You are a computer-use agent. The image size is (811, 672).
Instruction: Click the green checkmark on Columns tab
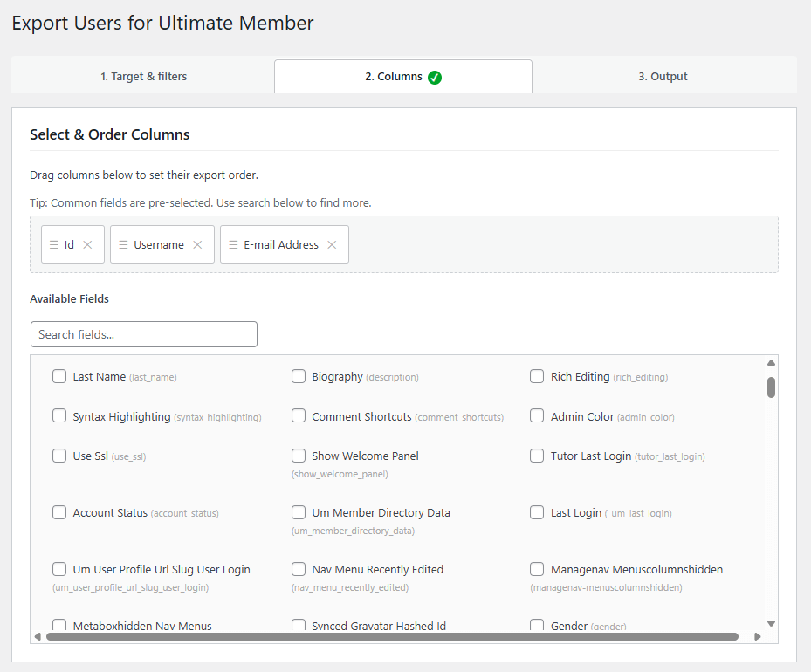pyautogui.click(x=435, y=78)
